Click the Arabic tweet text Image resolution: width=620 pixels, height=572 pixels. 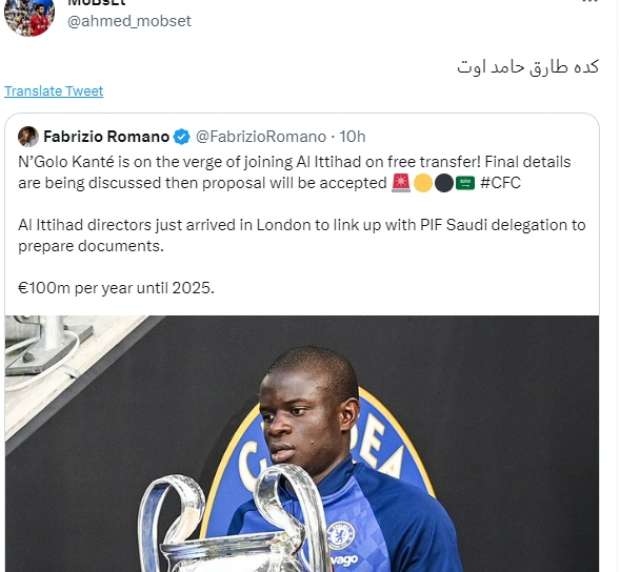click(528, 67)
